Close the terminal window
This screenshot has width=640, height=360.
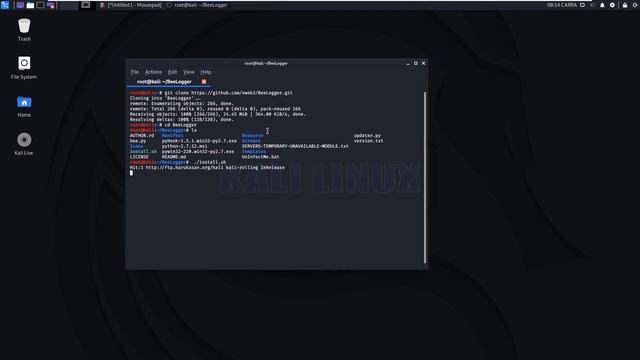pos(423,63)
